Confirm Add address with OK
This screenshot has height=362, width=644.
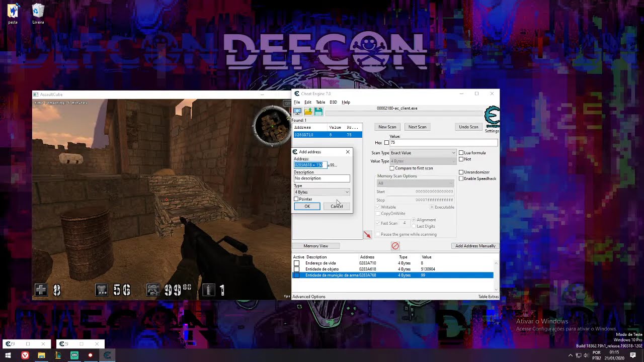point(307,207)
